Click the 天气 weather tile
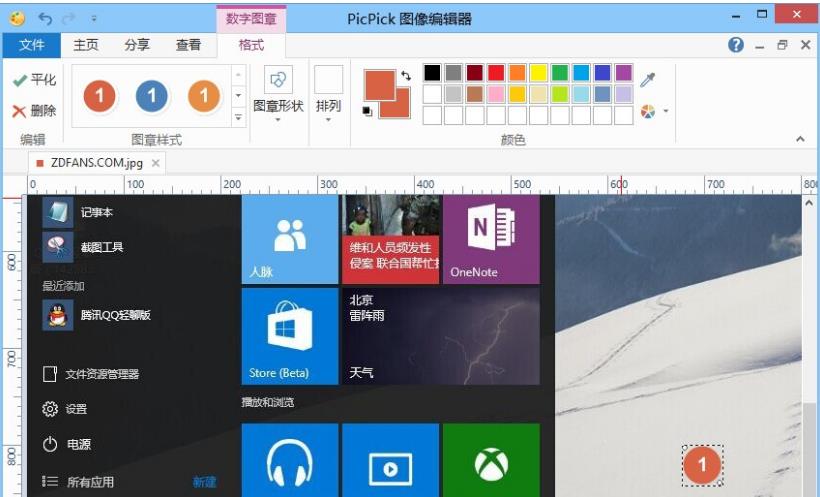Screen dimensions: 820x497 pyautogui.click(x=441, y=336)
